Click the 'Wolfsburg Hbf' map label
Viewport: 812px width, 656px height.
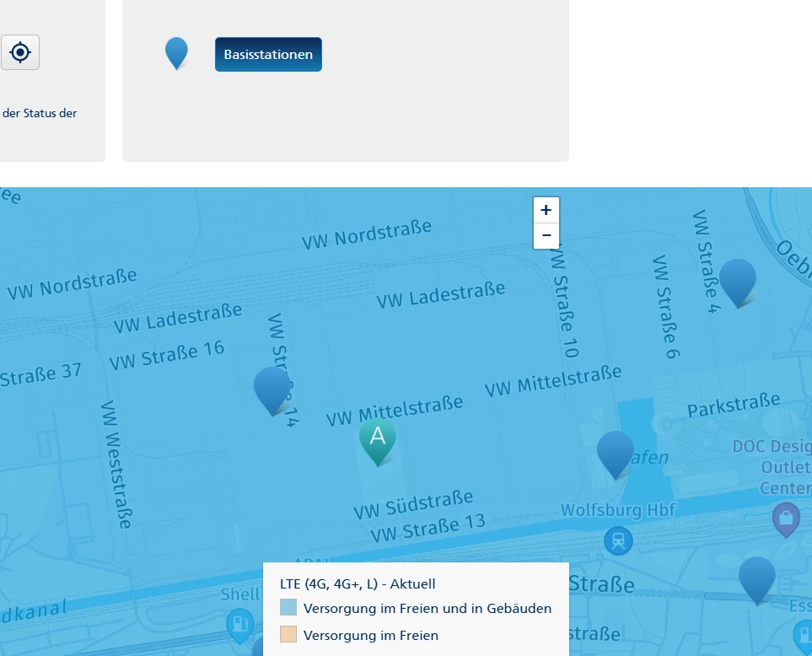[x=618, y=510]
